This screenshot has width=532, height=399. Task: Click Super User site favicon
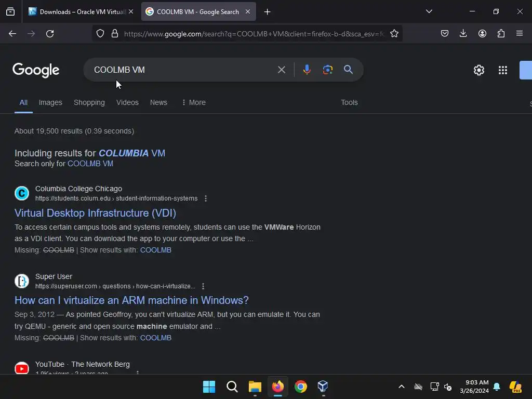tap(22, 281)
